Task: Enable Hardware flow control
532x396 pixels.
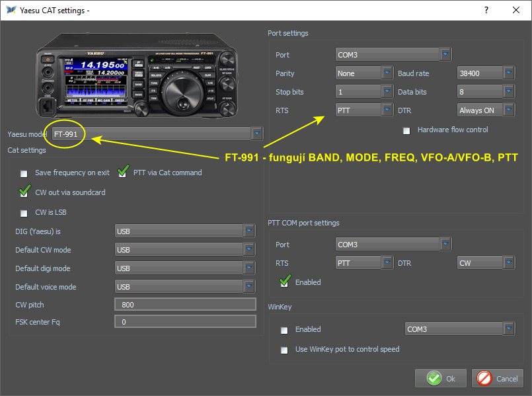Action: 407,130
